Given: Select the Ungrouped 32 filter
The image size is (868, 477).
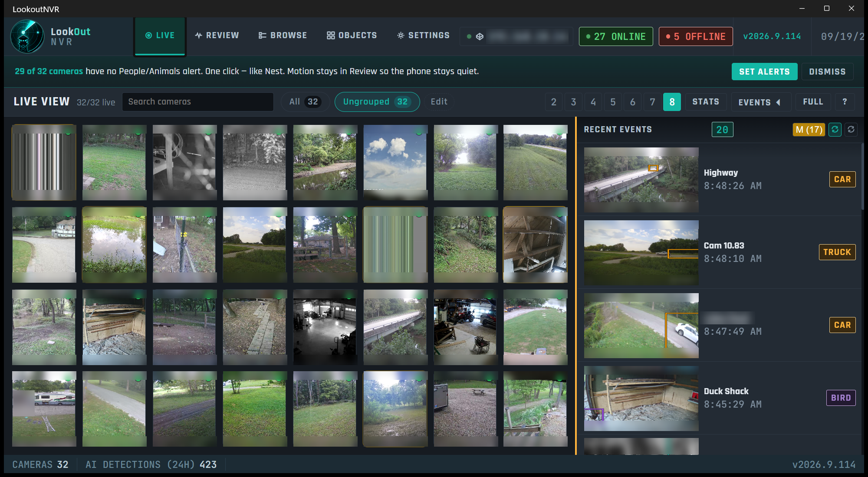Looking at the screenshot, I should click(x=377, y=102).
